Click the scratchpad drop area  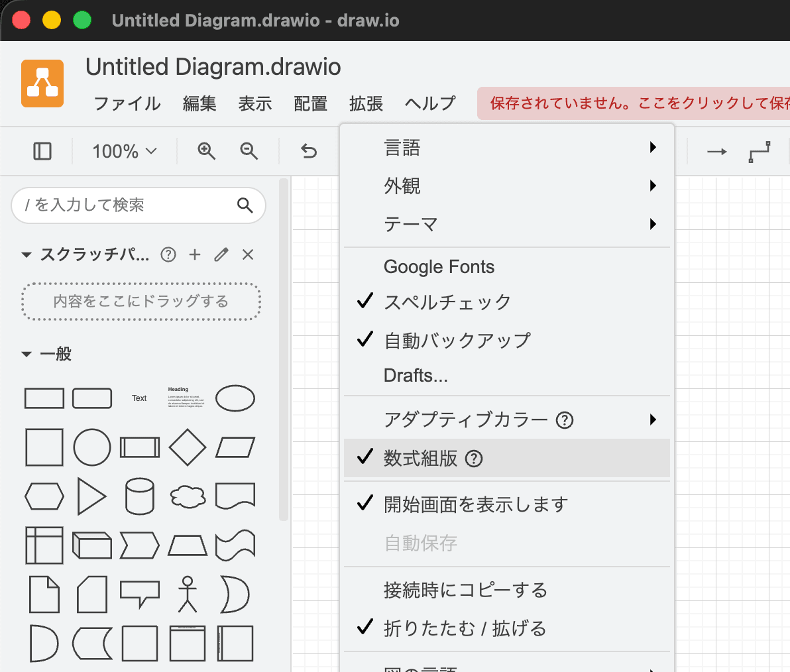[x=141, y=302]
